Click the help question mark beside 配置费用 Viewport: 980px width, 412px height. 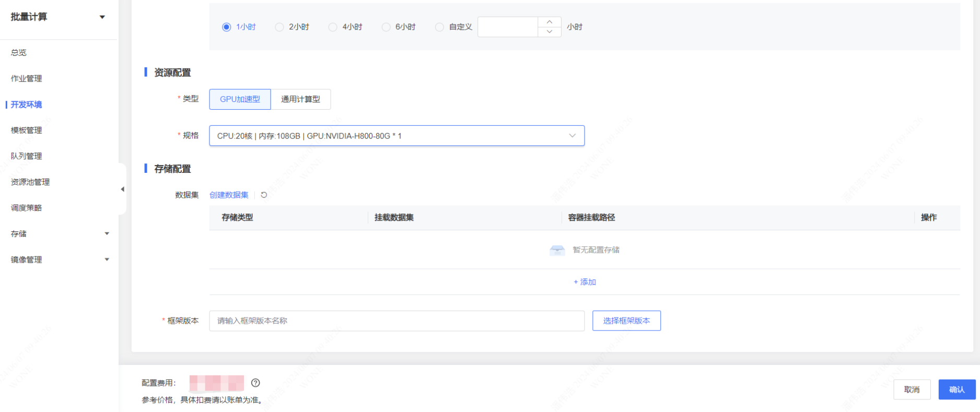click(255, 383)
